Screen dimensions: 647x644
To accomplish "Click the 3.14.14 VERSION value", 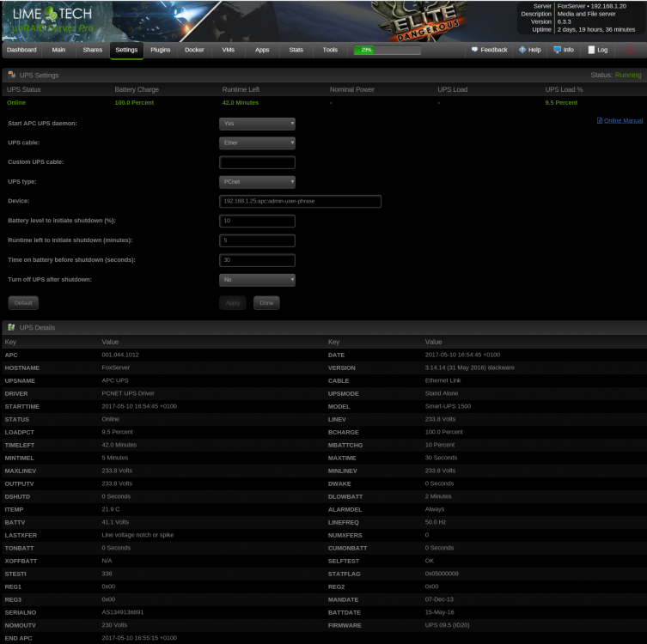I will click(x=470, y=368).
